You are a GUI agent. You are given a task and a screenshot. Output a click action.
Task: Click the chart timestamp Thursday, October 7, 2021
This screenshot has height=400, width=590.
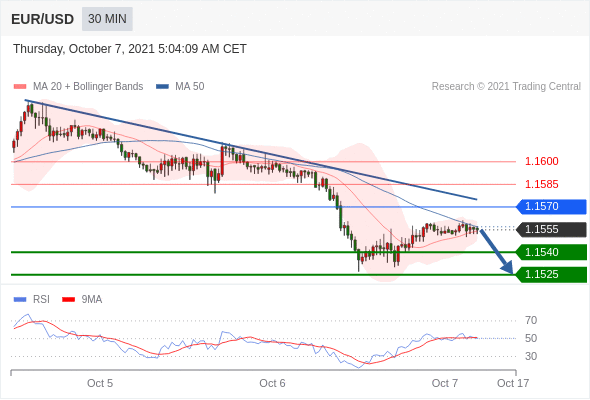point(130,49)
